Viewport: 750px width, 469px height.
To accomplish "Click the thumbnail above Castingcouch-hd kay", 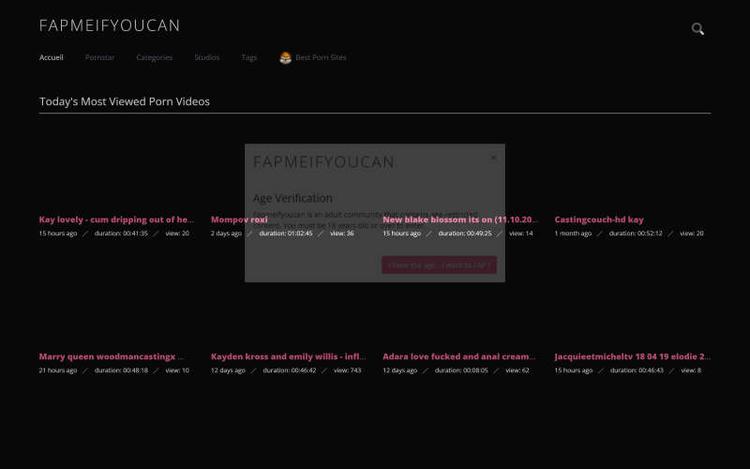I will pos(632,168).
